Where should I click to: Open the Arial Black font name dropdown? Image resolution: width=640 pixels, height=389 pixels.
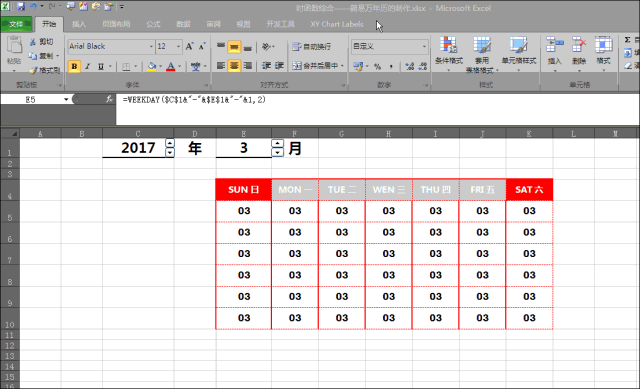pos(151,47)
